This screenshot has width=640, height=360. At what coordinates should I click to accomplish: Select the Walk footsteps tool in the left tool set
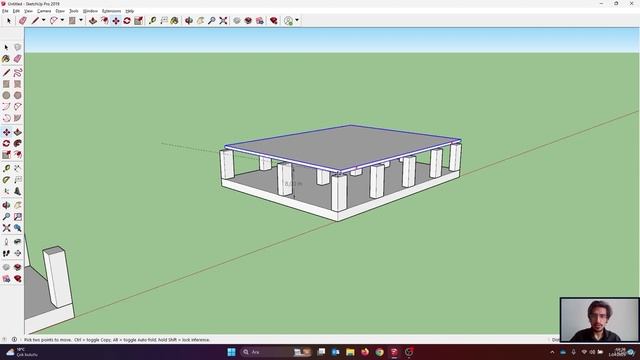point(6,253)
